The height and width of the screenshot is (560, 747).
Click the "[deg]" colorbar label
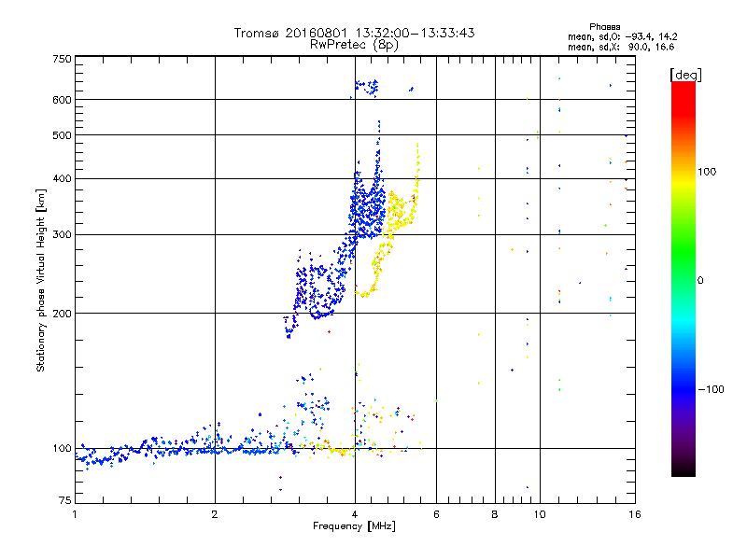coord(685,75)
